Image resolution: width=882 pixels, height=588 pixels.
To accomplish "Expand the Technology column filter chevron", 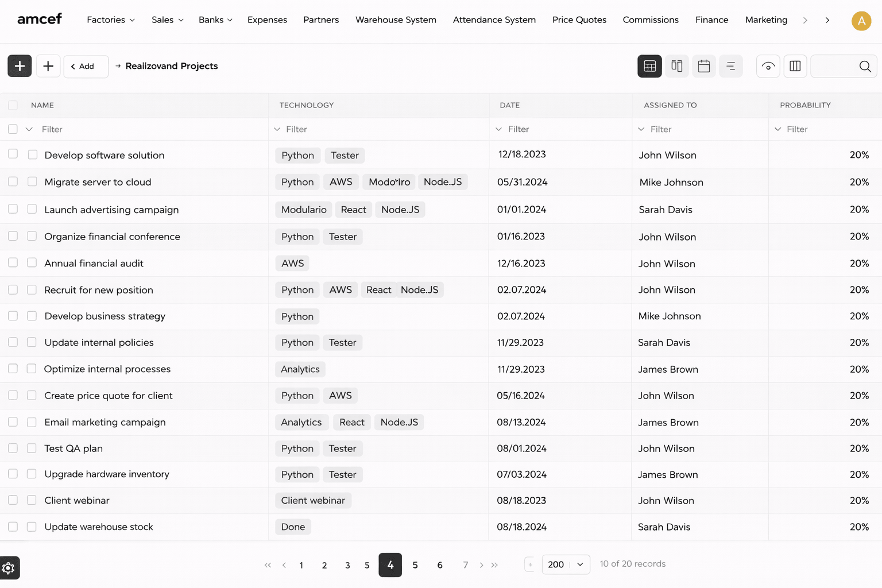I will coord(277,129).
